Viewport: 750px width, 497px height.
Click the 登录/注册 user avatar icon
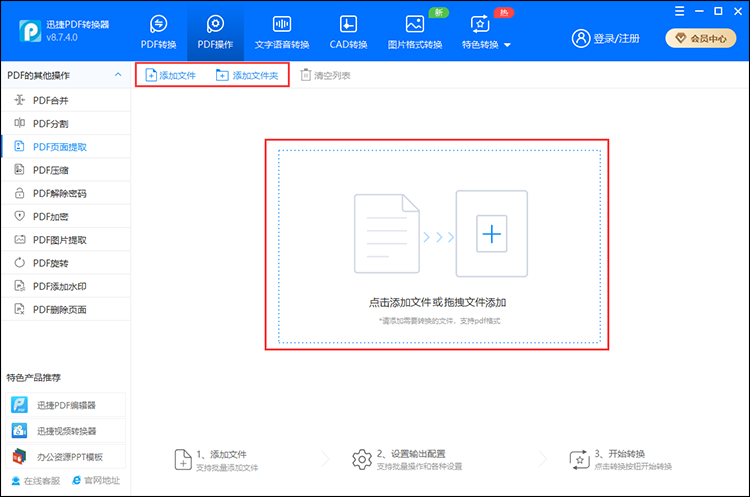(581, 38)
